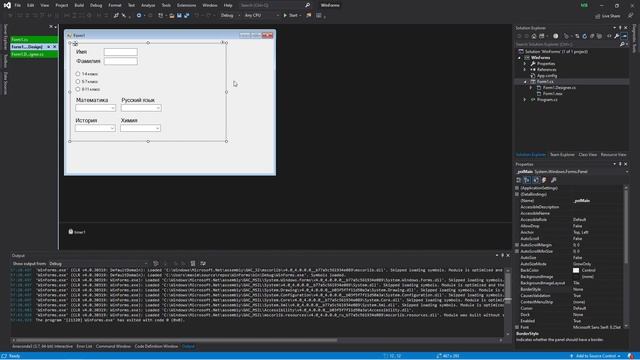The image size is (640, 360).
Task: Open the Extensions menu
Action: tap(186, 5)
